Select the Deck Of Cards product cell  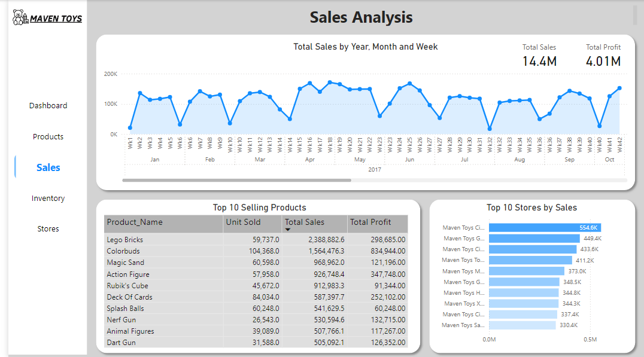click(x=129, y=297)
